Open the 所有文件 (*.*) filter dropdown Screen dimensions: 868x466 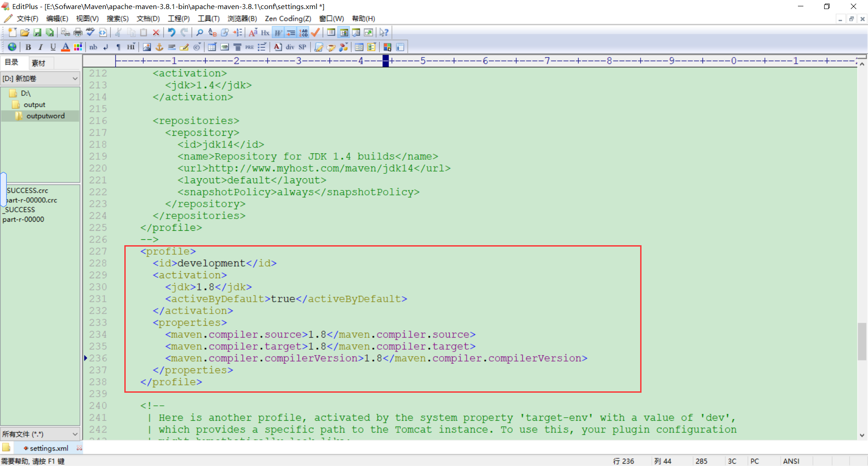[x=40, y=434]
